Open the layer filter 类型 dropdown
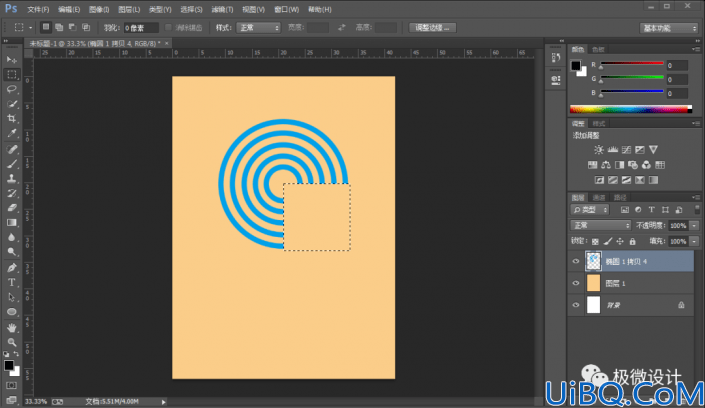 tap(590, 210)
